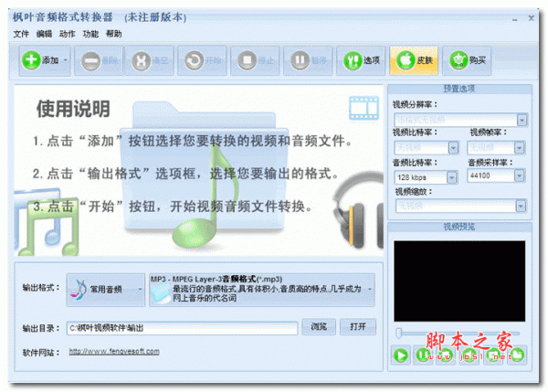The width and height of the screenshot is (548, 392).
Task: Open the 帮助 menu
Action: pyautogui.click(x=114, y=34)
